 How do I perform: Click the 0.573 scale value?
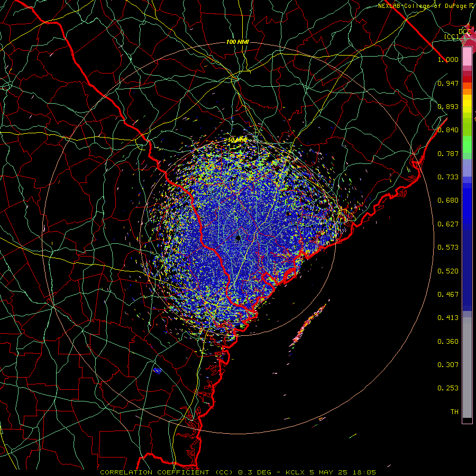tap(448, 248)
